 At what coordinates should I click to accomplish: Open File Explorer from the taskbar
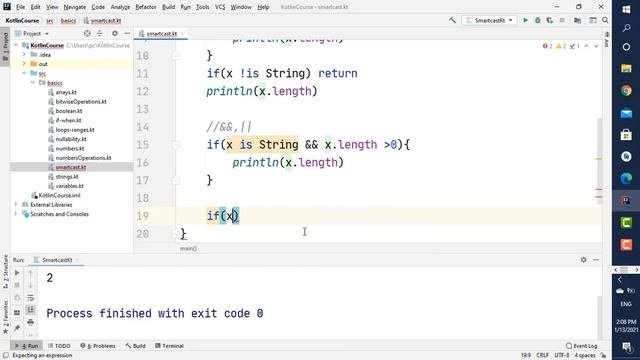click(626, 68)
